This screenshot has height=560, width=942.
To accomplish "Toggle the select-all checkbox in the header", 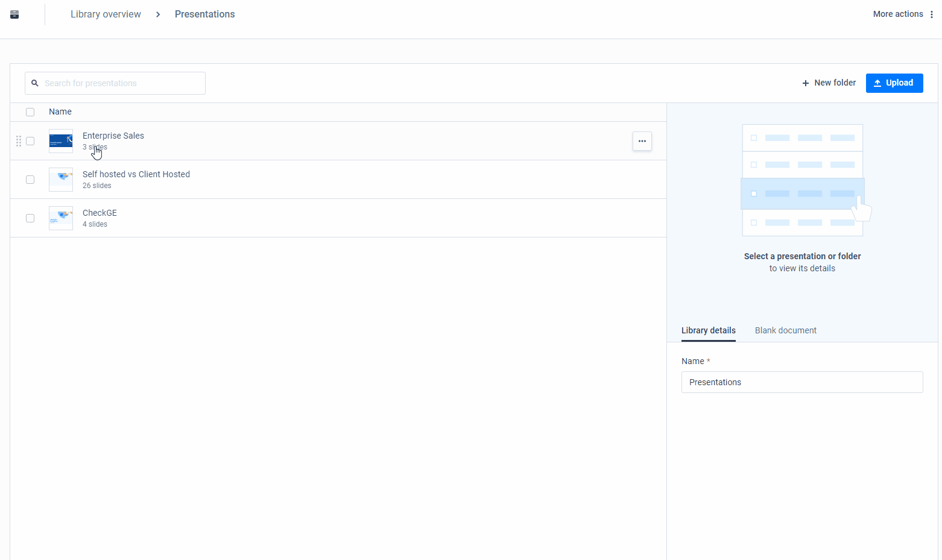I will [x=30, y=112].
